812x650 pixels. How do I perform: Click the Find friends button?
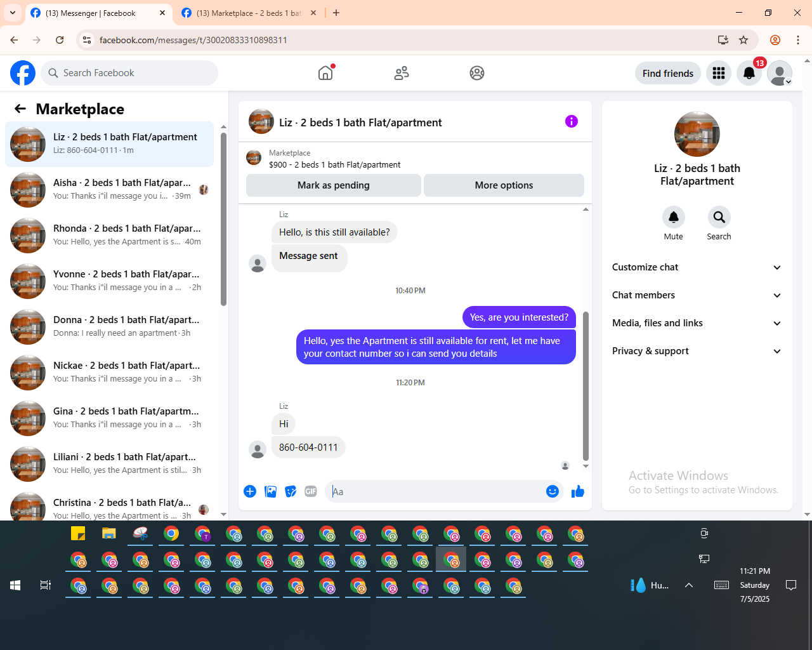[x=668, y=73]
